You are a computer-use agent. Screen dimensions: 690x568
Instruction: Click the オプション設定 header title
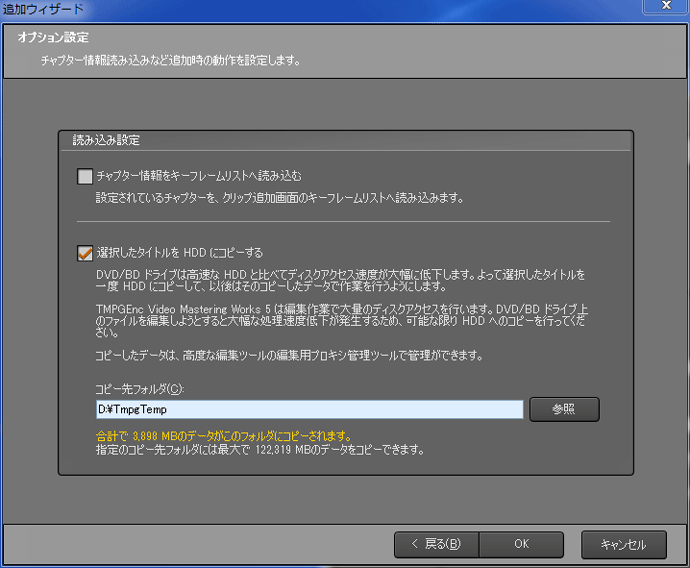(53, 38)
